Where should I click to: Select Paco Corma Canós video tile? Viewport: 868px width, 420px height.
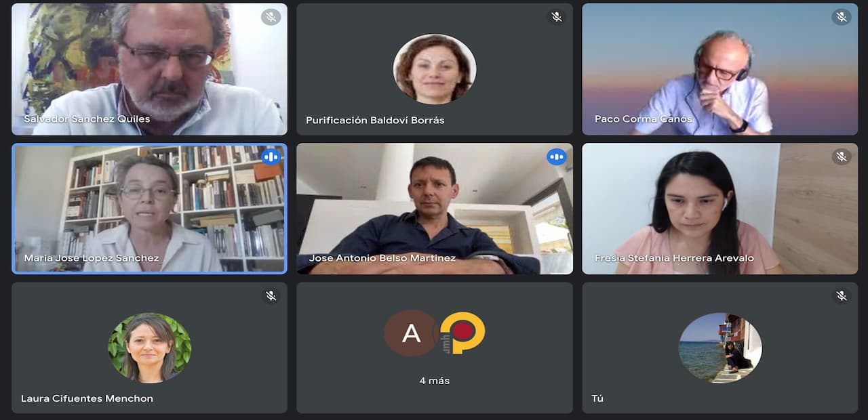click(x=720, y=69)
